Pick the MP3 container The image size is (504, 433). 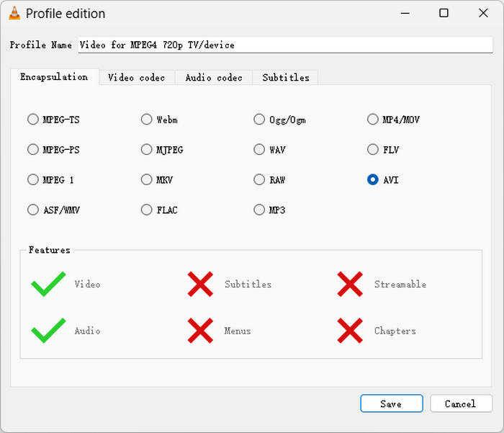(269, 210)
